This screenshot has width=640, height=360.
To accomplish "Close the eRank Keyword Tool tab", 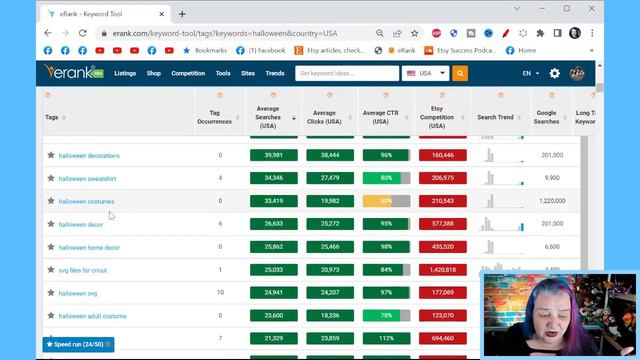I will (162, 14).
